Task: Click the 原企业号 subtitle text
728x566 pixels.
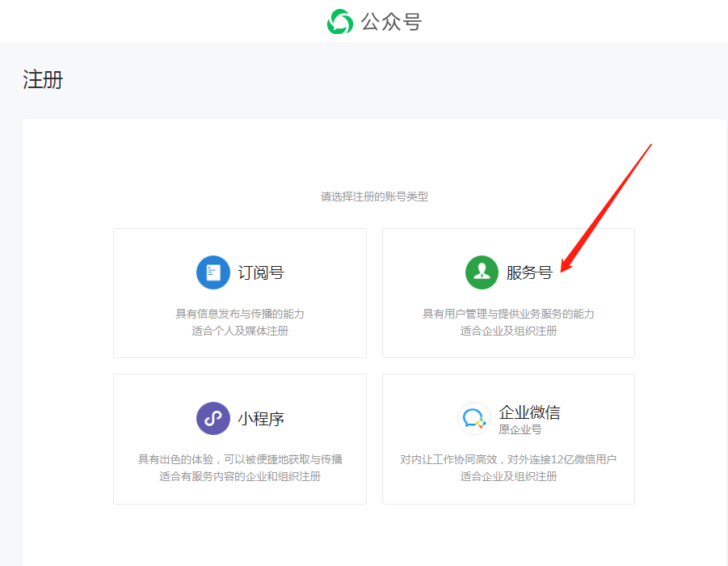Action: 520,430
